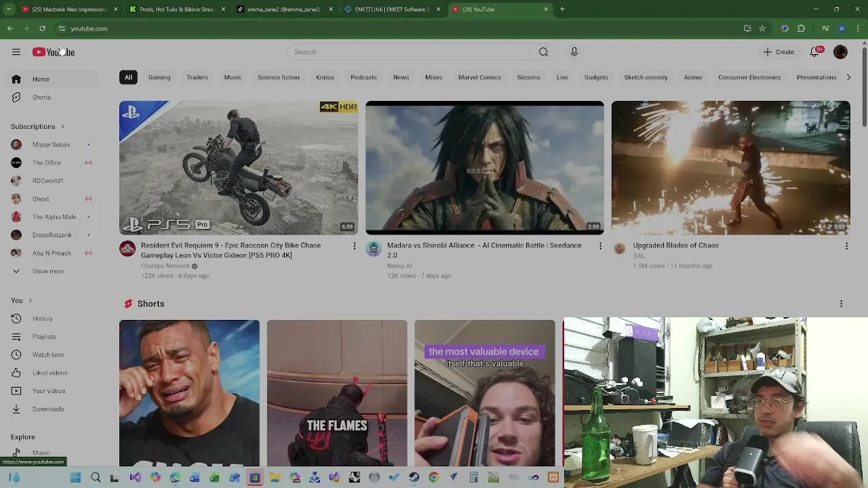Open Upgraded Blades of Chaos thumbnail
The width and height of the screenshot is (868, 488).
(x=731, y=168)
